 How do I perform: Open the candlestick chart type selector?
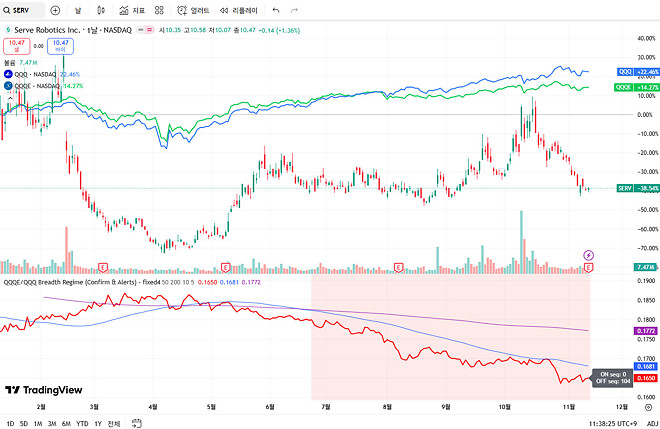101,11
